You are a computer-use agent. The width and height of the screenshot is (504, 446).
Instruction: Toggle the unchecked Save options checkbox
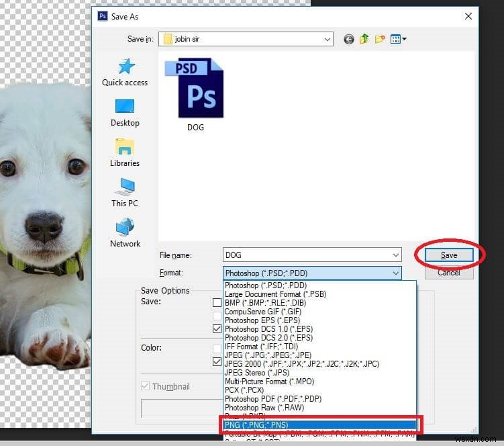click(217, 302)
